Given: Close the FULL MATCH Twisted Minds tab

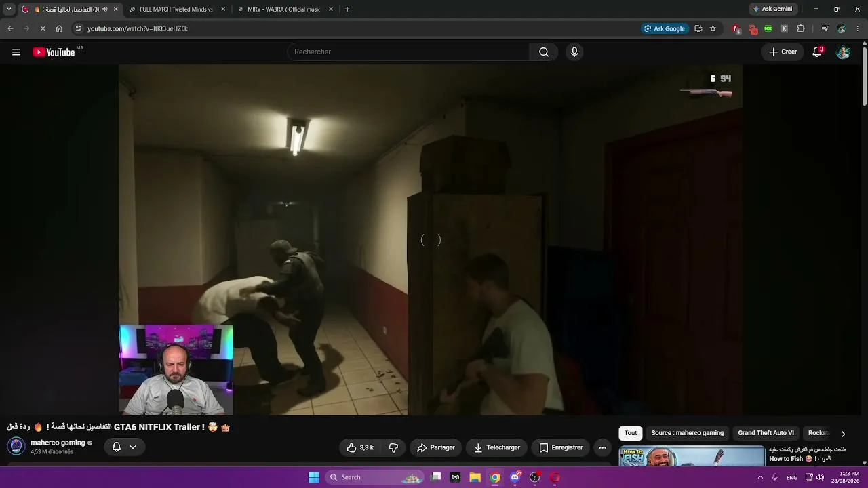Looking at the screenshot, I should (223, 9).
